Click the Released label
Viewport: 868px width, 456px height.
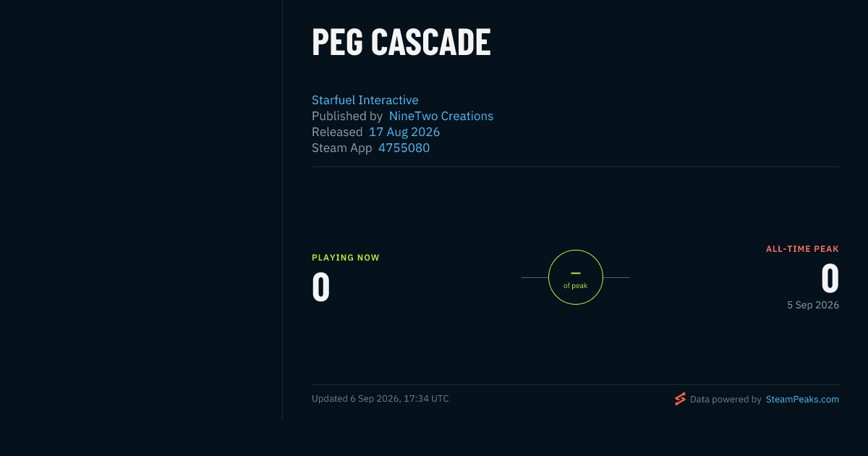point(337,132)
